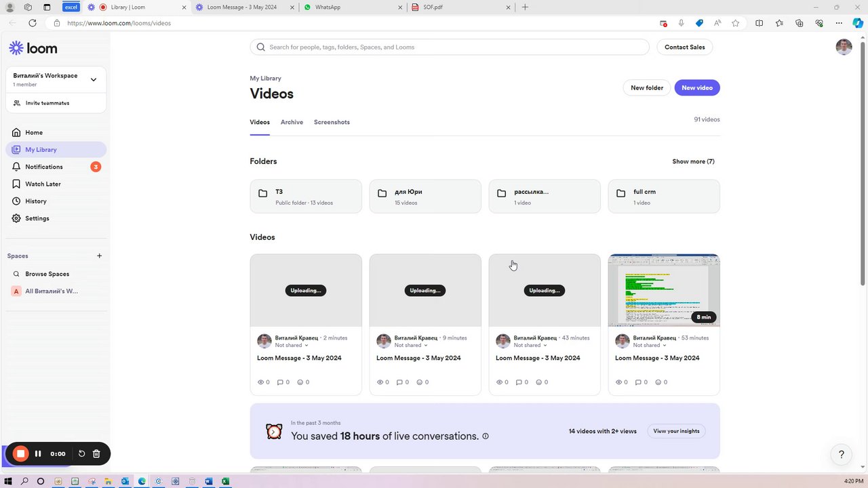Open Windows taskbar search

[x=24, y=481]
